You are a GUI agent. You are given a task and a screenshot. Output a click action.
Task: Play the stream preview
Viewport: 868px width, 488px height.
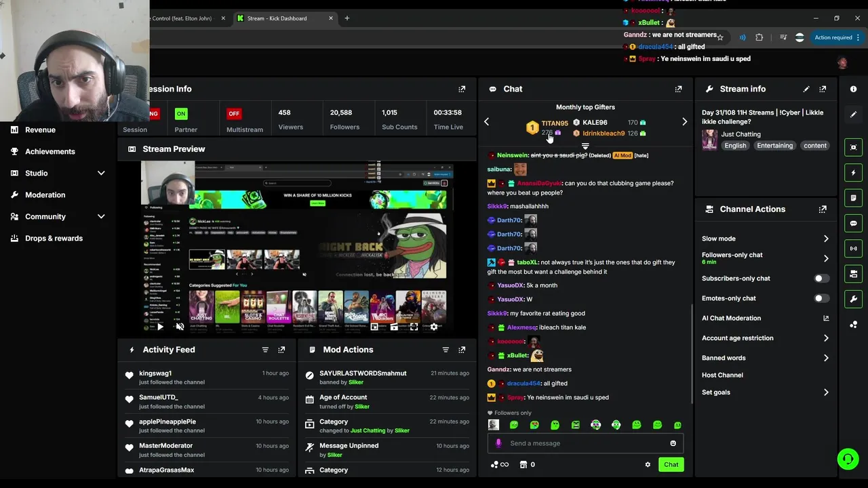(x=160, y=327)
